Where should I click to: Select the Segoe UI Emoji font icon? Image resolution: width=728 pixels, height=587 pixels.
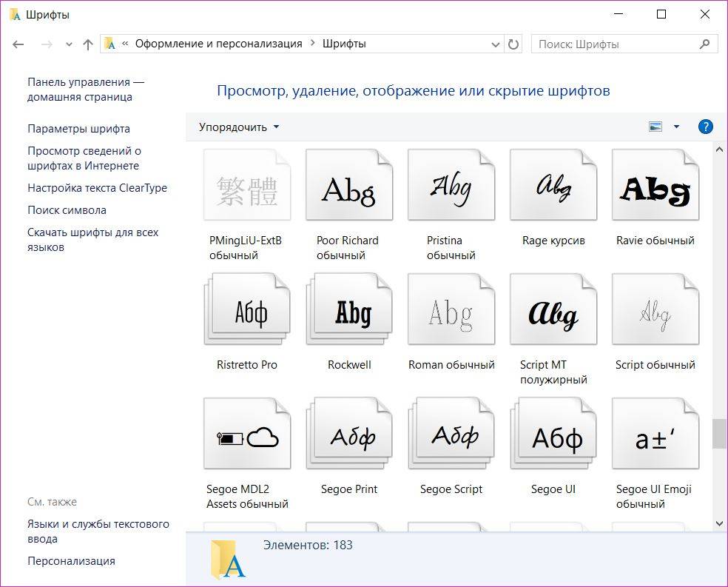coord(655,434)
